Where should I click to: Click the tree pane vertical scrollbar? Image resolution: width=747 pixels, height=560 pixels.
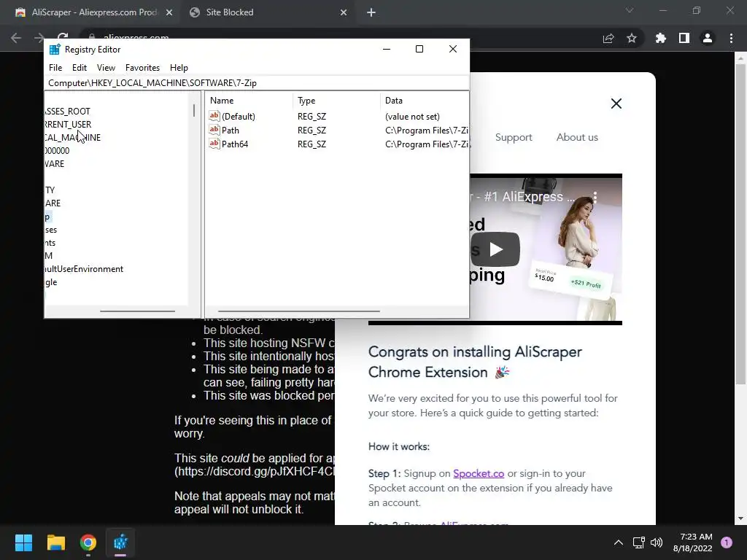coord(194,111)
